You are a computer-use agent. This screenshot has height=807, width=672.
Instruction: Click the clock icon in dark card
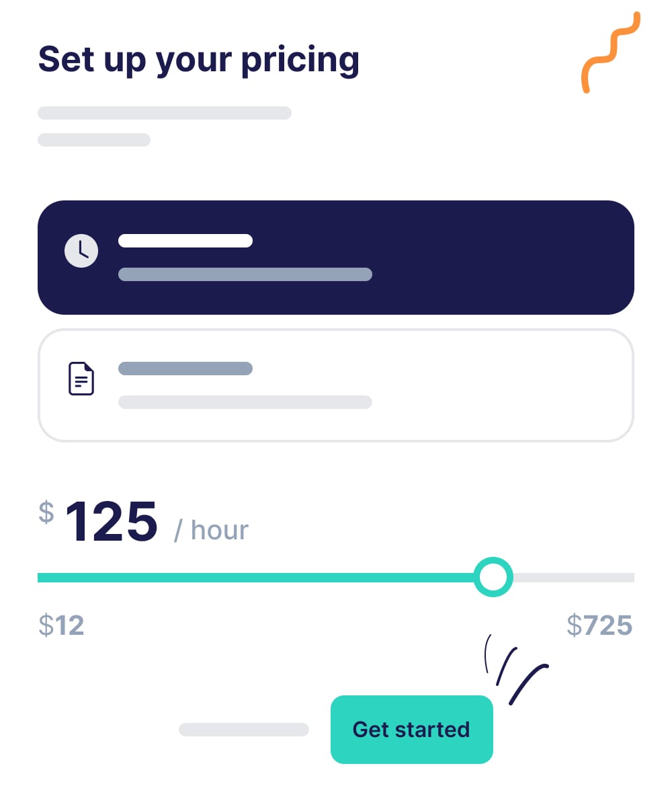81,251
